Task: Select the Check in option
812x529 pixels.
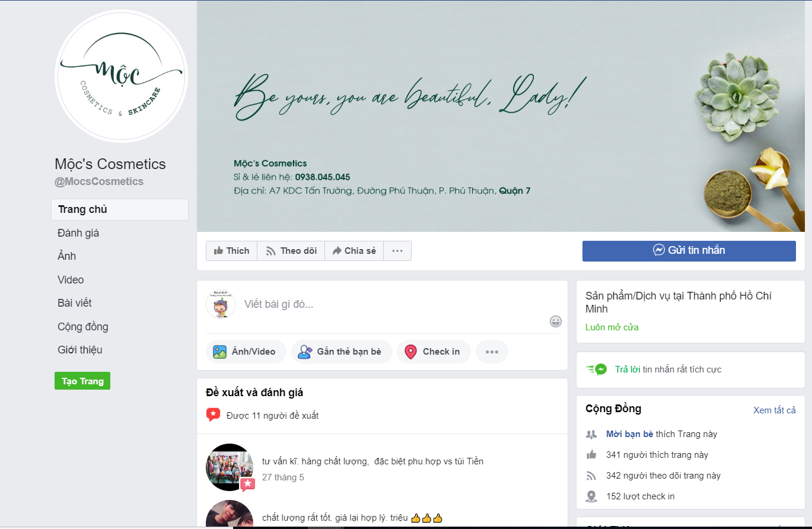Action: click(434, 352)
